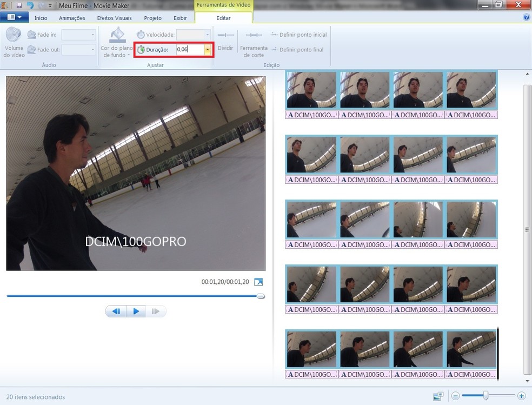Image resolution: width=532 pixels, height=405 pixels.
Task: Select the Editar tab under Ferramentas de Vídeo
Action: [223, 18]
